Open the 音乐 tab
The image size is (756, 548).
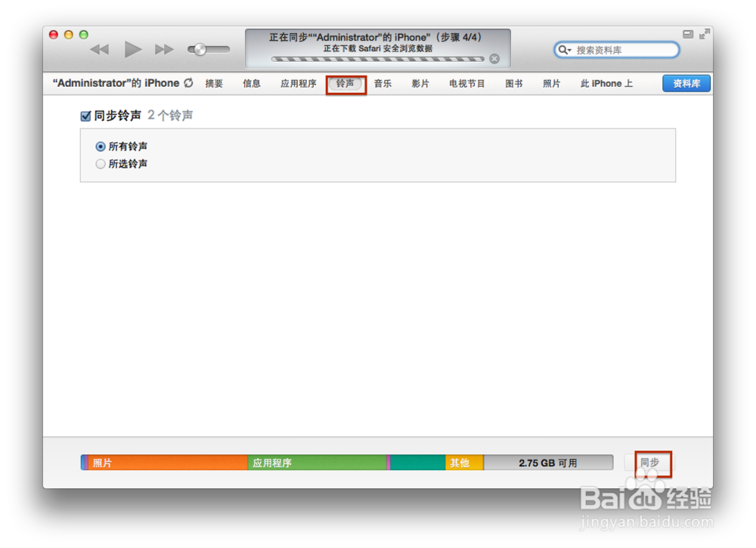tap(383, 83)
